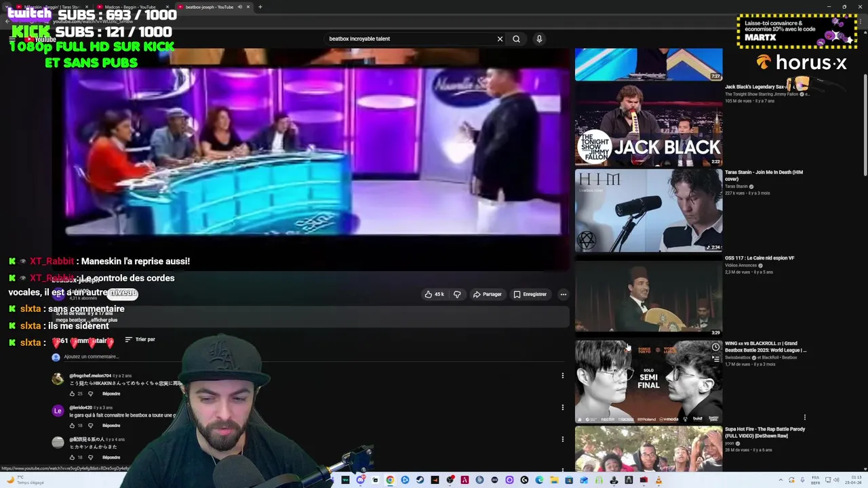Show hidden system tray icons chevron
The image size is (868, 488).
click(781, 480)
